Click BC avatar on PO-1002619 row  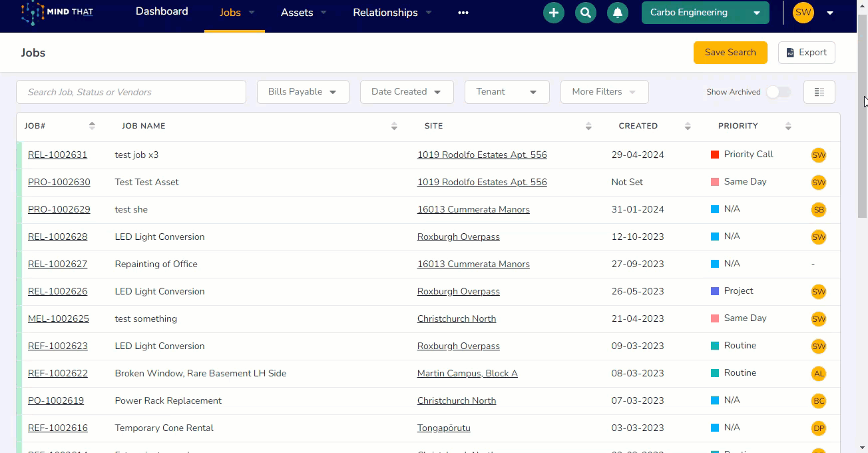point(819,401)
